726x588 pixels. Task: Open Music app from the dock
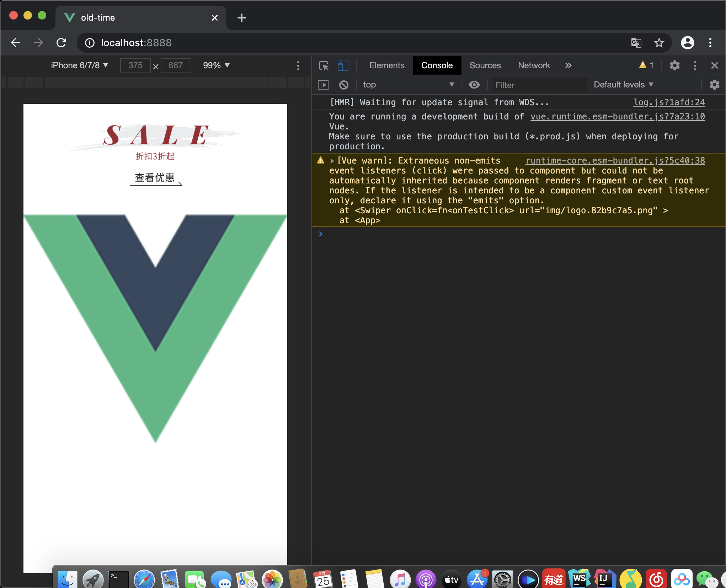pyautogui.click(x=400, y=579)
